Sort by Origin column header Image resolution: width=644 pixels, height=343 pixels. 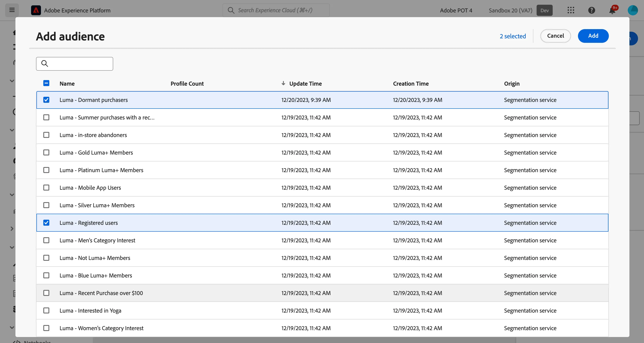click(512, 84)
